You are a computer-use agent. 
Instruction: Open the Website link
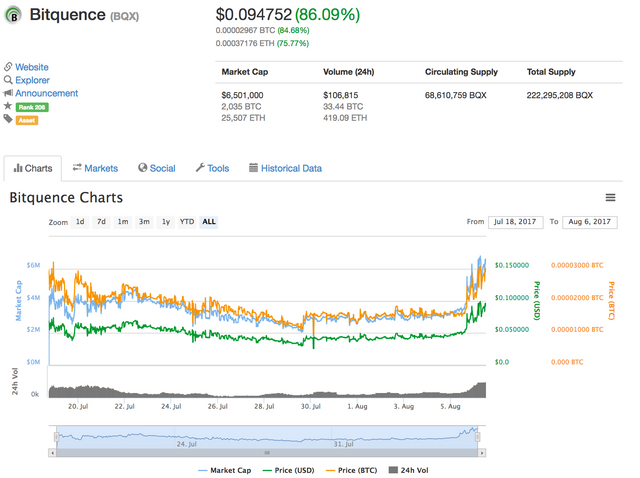[x=32, y=67]
